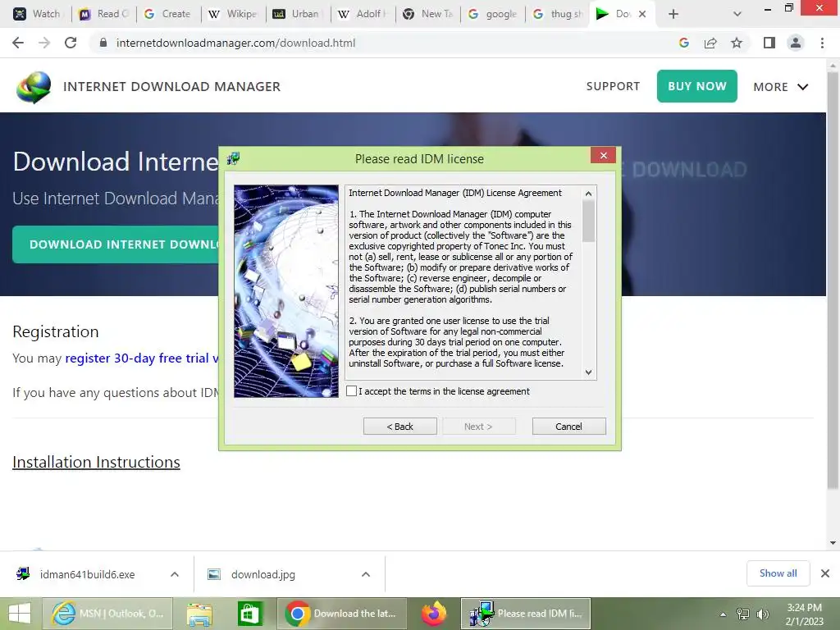Switch to the google tab
840x630 pixels.
tap(493, 14)
